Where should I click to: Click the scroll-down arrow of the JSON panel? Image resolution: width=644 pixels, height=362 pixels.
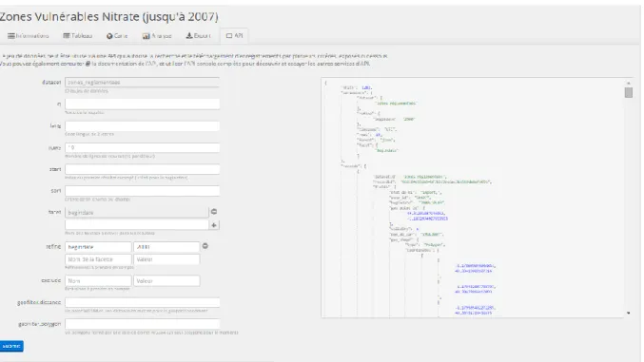[x=629, y=314]
